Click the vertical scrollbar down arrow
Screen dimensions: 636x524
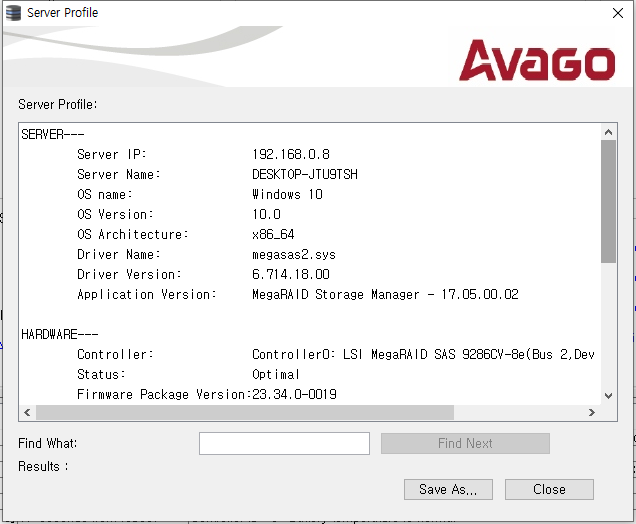pyautogui.click(x=608, y=395)
